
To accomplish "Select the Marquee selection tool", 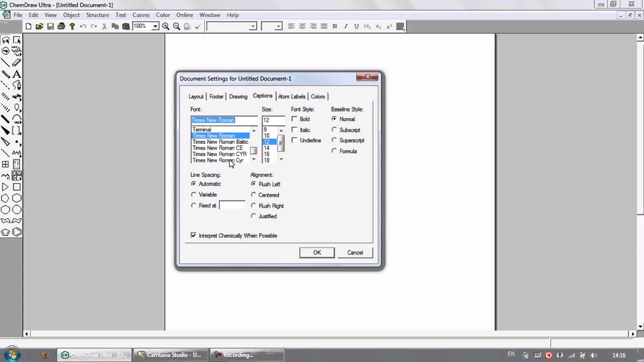I will coord(17,40).
